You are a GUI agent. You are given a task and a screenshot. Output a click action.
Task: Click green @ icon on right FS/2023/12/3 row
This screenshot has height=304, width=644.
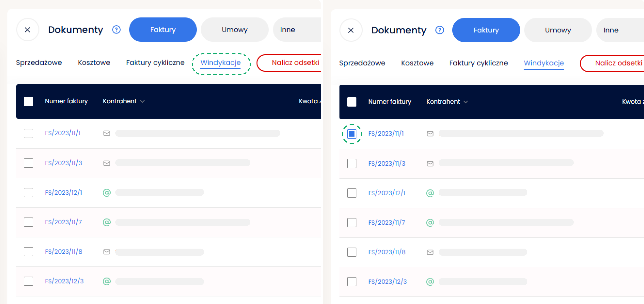pos(430,282)
